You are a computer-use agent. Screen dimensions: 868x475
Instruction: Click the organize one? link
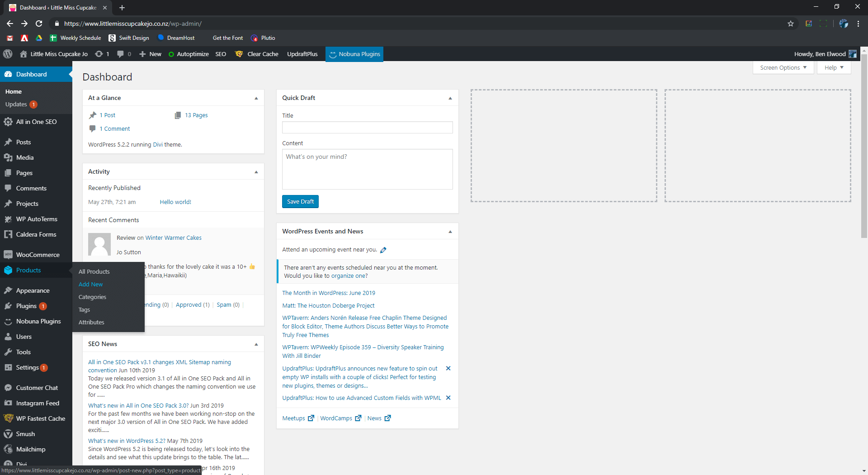[x=349, y=276]
